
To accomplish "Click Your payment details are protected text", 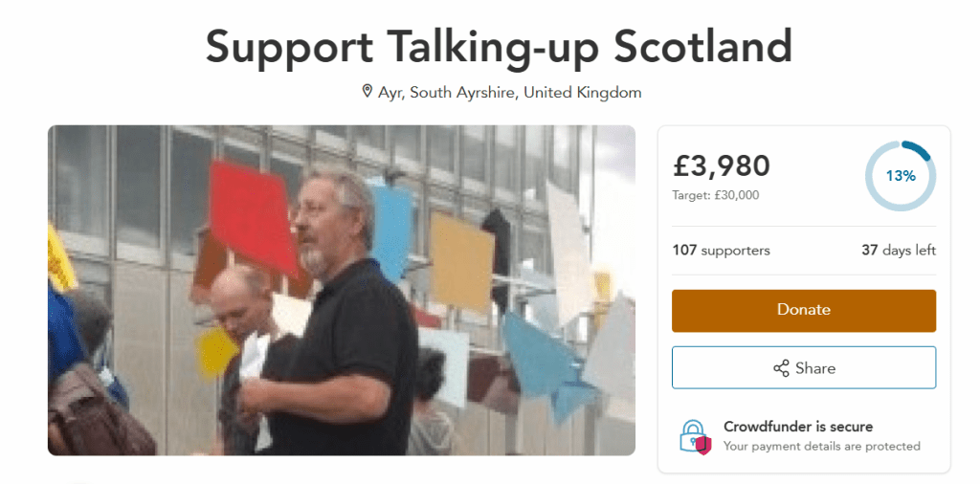I will click(822, 447).
